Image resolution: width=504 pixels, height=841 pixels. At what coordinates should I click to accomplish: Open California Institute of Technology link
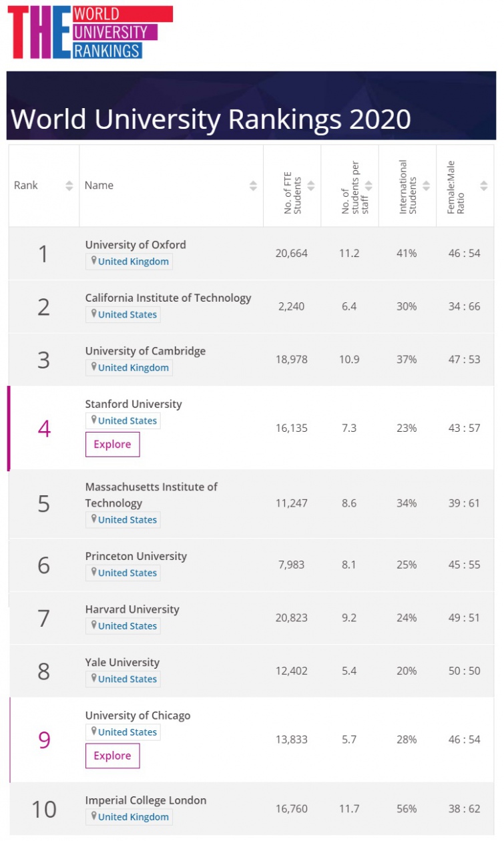click(x=168, y=298)
